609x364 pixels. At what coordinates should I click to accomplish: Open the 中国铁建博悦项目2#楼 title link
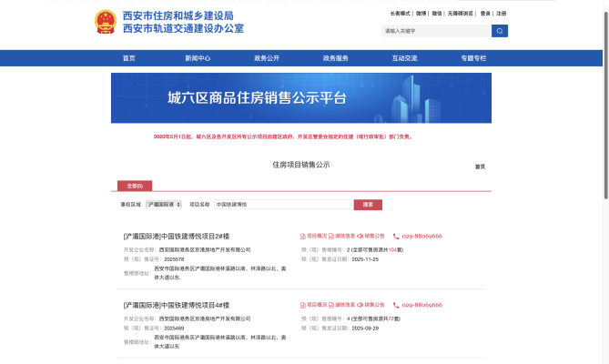coord(177,236)
